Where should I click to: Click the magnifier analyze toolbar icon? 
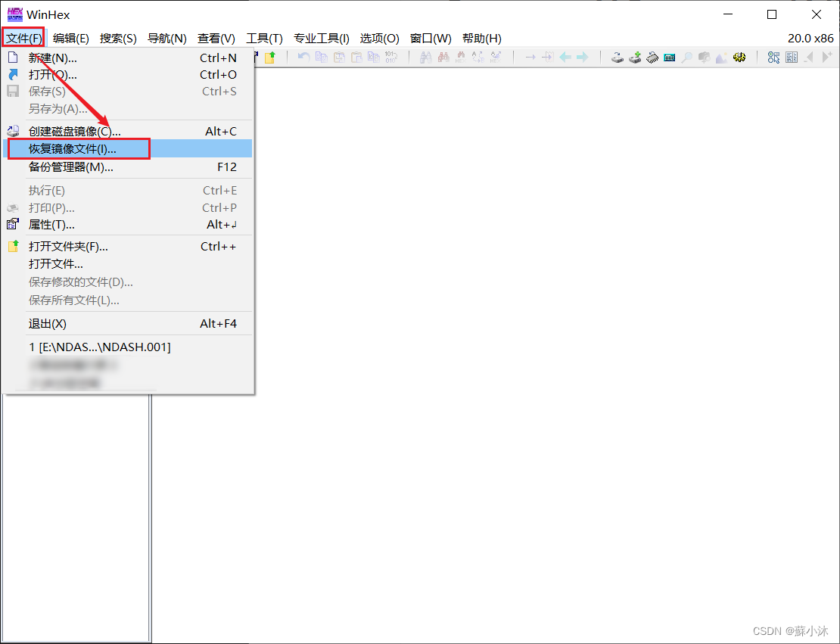pyautogui.click(x=687, y=57)
